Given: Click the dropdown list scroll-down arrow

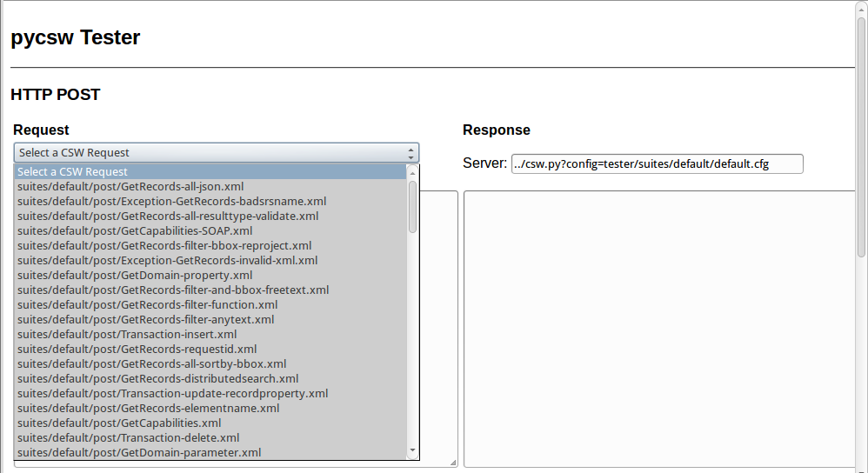Looking at the screenshot, I should tap(412, 451).
